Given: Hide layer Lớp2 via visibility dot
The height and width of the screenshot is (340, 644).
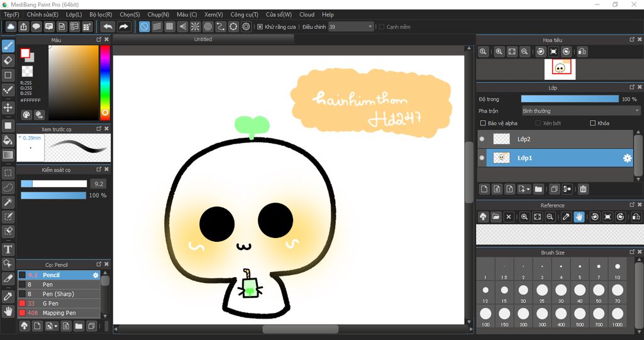Looking at the screenshot, I should pos(482,139).
